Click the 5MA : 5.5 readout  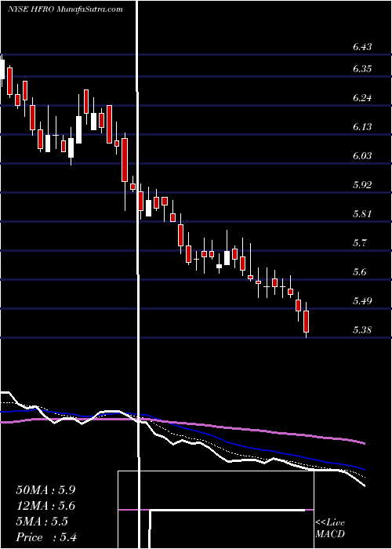42,522
